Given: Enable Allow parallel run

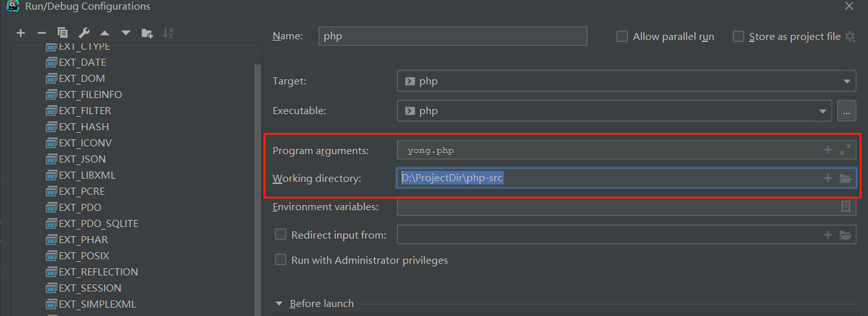Looking at the screenshot, I should (623, 37).
